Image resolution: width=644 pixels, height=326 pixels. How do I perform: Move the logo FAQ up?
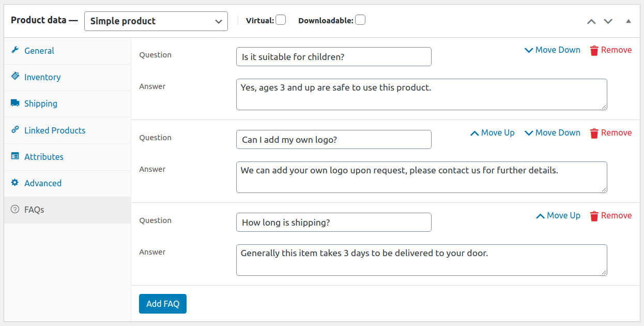493,133
